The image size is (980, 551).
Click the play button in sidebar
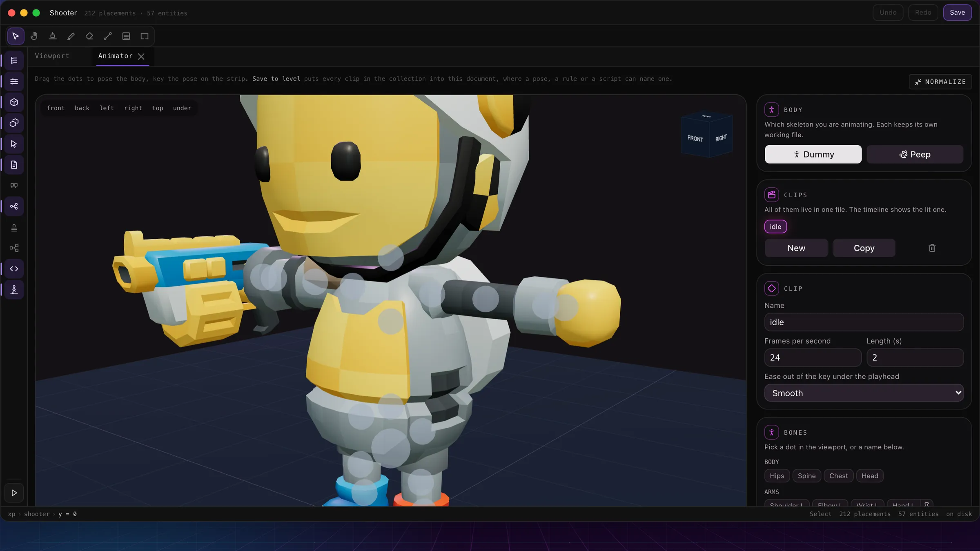[x=14, y=493]
